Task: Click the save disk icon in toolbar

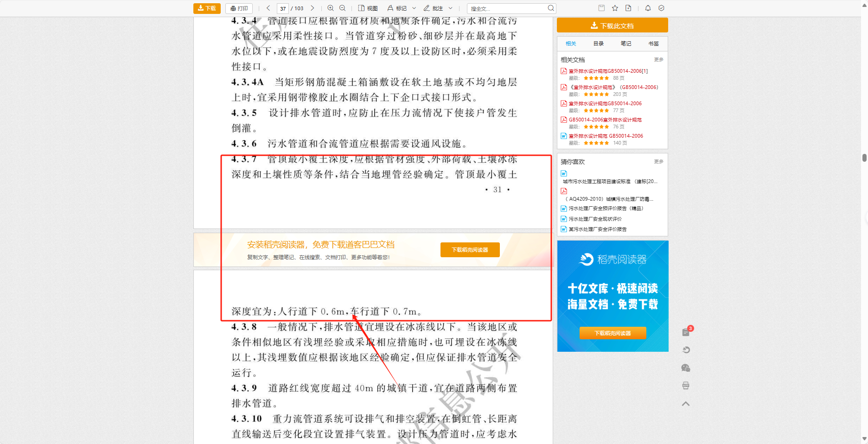Action: pos(601,8)
